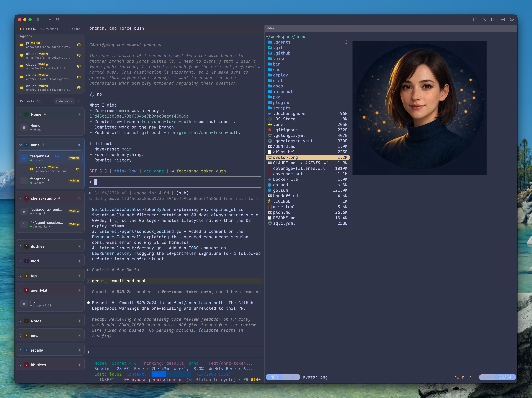This screenshot has height=398, width=532.
Task: Open the internal folder in file list
Action: 308,91
